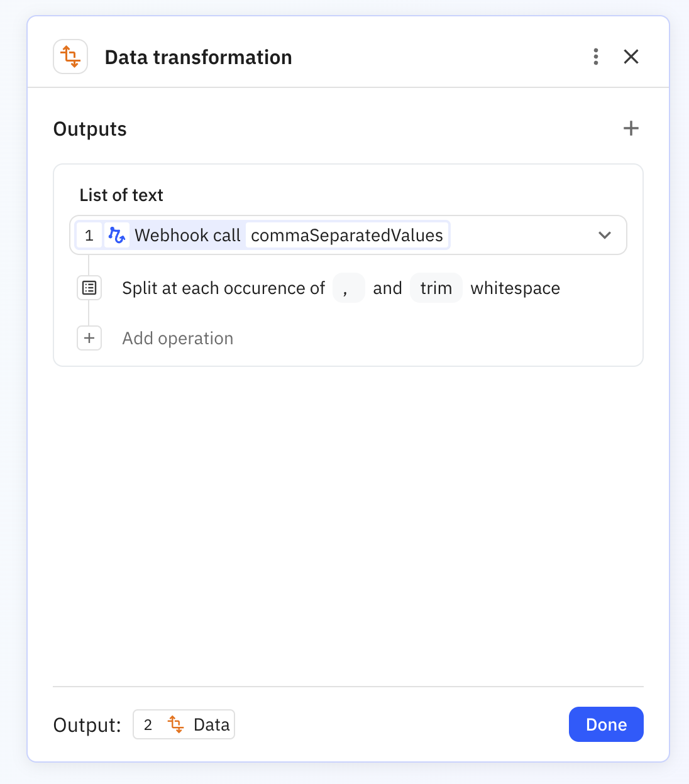
Task: Click the plus icon next to Outputs
Action: (x=631, y=128)
